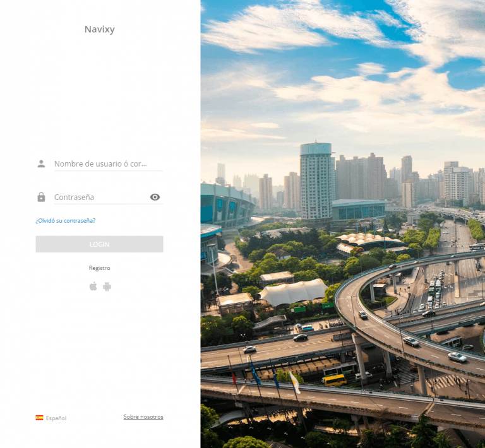Open the Android app icon link

tap(107, 286)
